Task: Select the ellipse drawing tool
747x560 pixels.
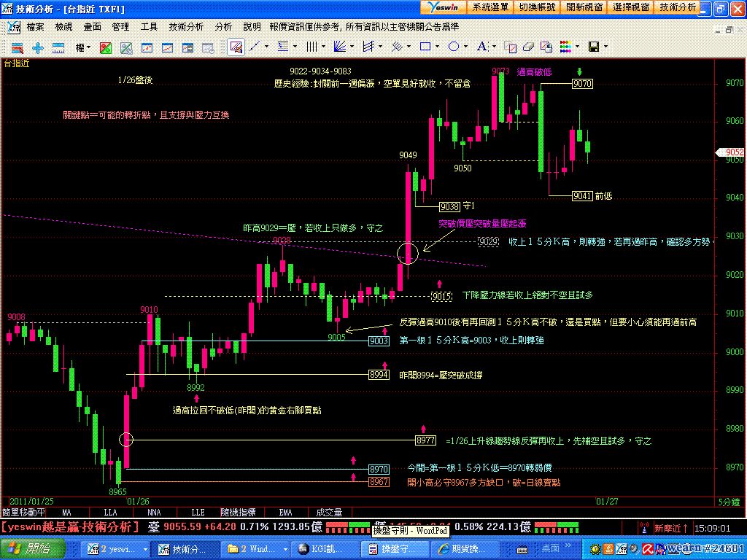Action: pos(454,46)
